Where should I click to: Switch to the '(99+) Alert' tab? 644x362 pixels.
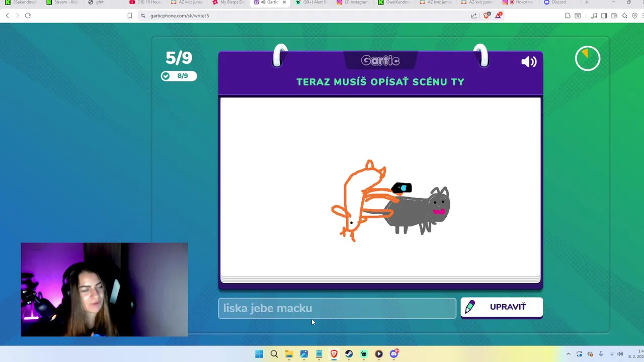click(x=312, y=3)
